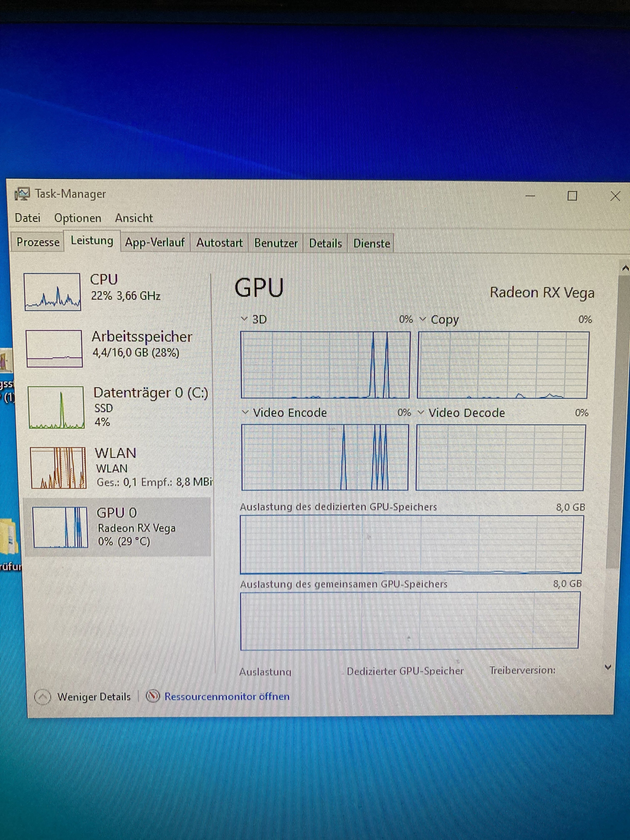Click the Task-Manager title bar icon
Image resolution: width=630 pixels, height=840 pixels.
coord(22,194)
